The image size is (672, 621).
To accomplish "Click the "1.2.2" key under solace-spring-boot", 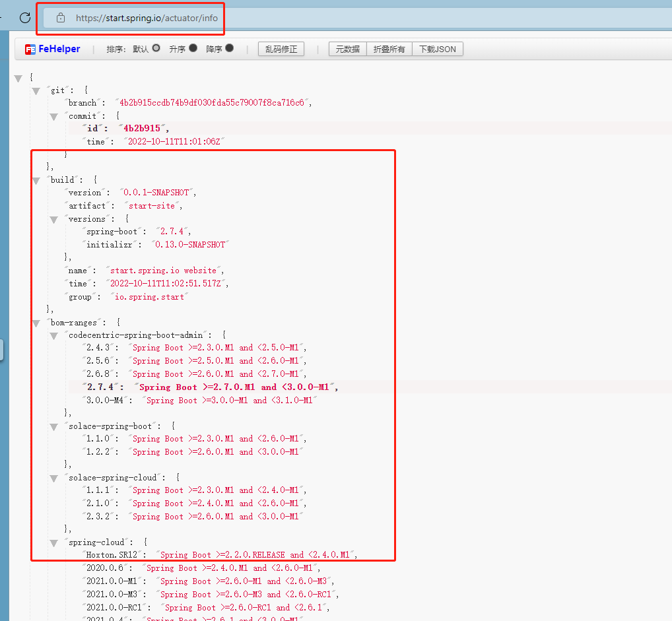I will [x=98, y=451].
